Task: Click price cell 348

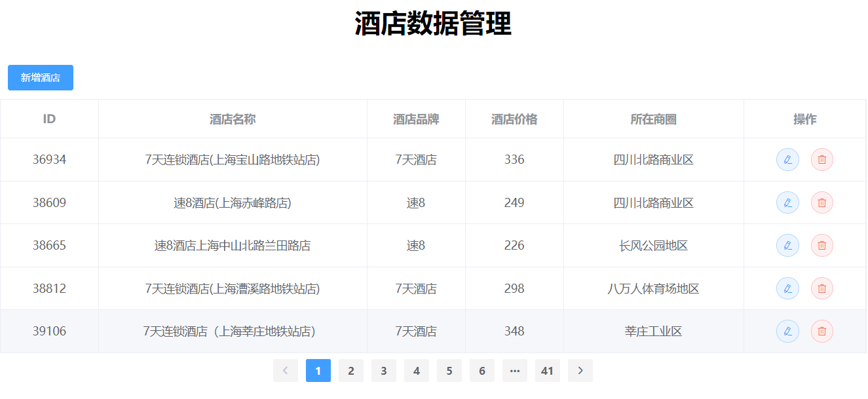Action: pos(514,332)
